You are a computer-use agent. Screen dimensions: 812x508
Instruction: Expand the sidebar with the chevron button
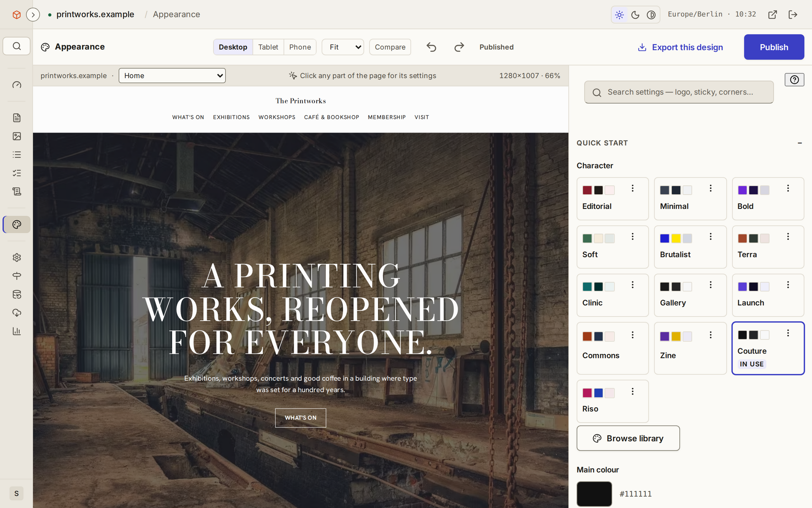33,15
